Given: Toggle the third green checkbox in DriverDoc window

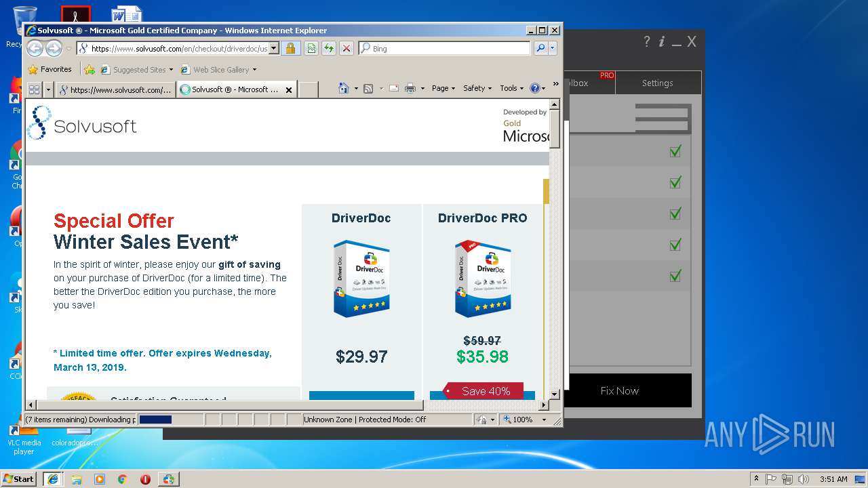Looking at the screenshot, I should pos(675,213).
